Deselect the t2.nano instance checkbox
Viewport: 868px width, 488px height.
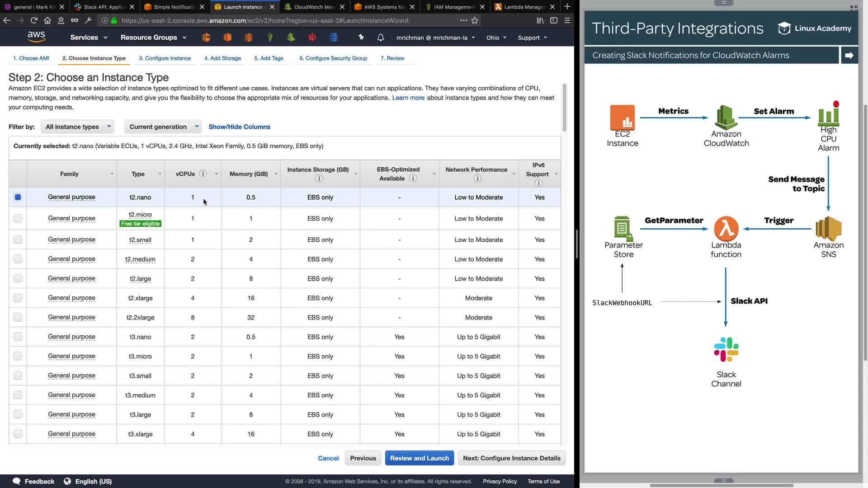[18, 197]
